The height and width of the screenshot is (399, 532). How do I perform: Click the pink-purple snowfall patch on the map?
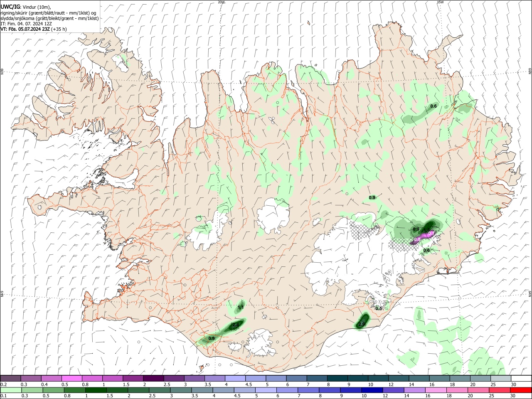pos(424,237)
